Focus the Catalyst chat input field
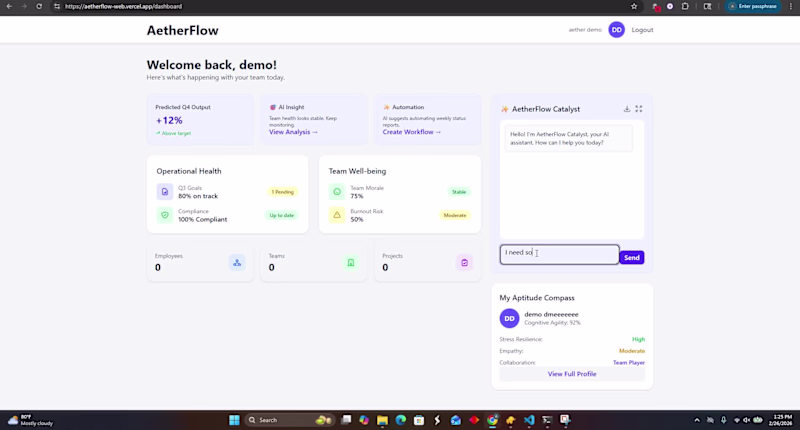Viewport: 800px width, 430px height. point(560,254)
